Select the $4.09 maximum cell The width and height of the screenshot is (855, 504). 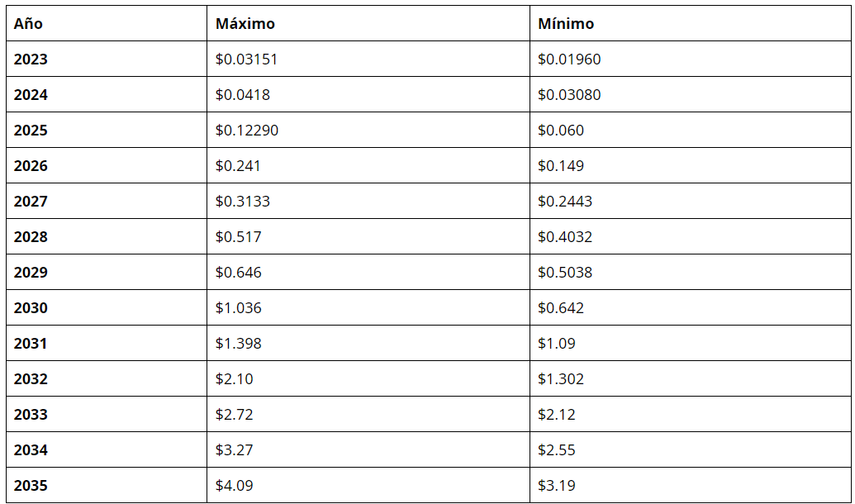234,486
